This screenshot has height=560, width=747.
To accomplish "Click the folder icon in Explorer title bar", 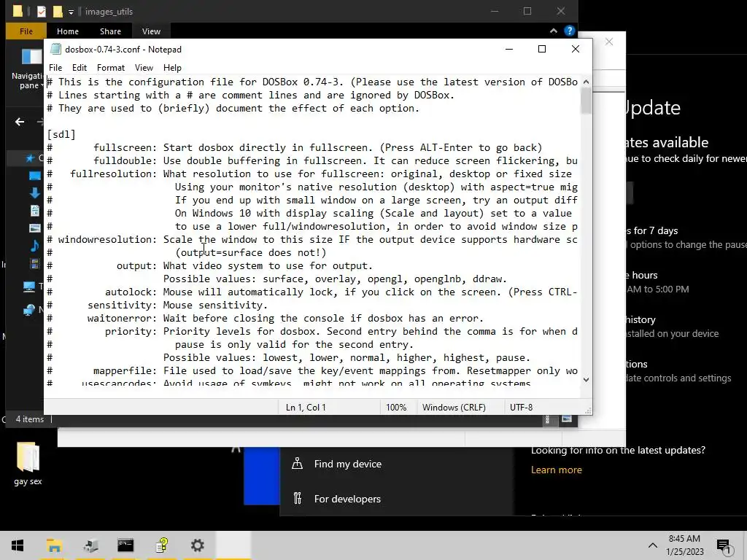I will point(18,11).
